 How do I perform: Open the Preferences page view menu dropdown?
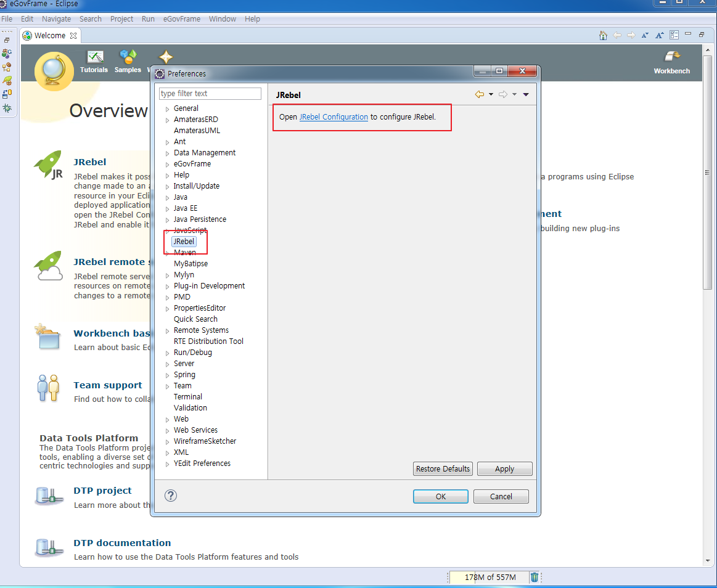pyautogui.click(x=526, y=95)
